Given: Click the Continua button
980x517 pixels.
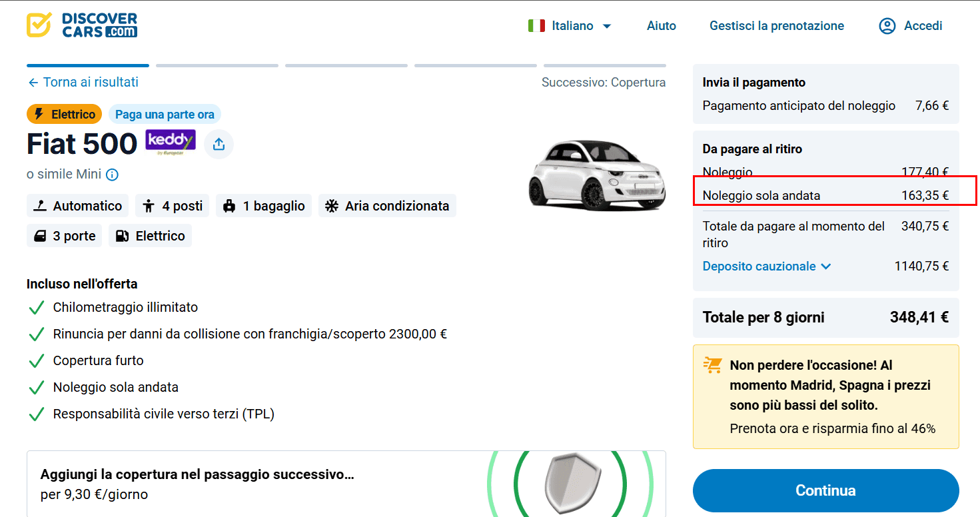Looking at the screenshot, I should pyautogui.click(x=826, y=490).
